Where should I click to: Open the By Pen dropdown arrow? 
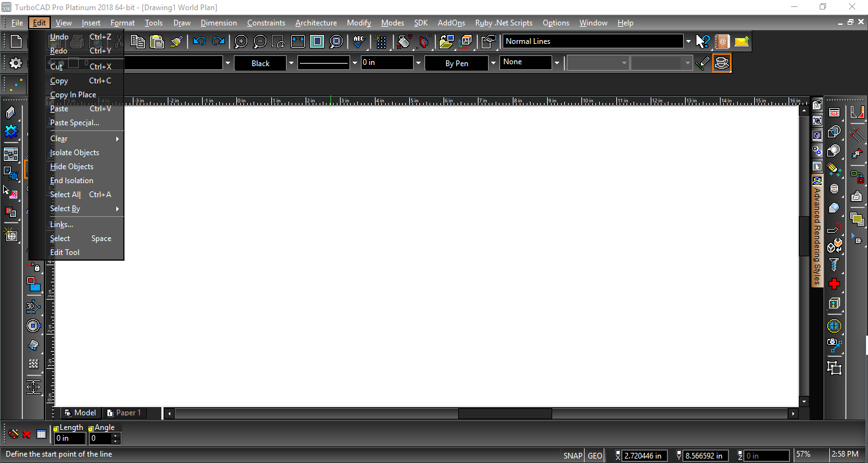pos(493,63)
